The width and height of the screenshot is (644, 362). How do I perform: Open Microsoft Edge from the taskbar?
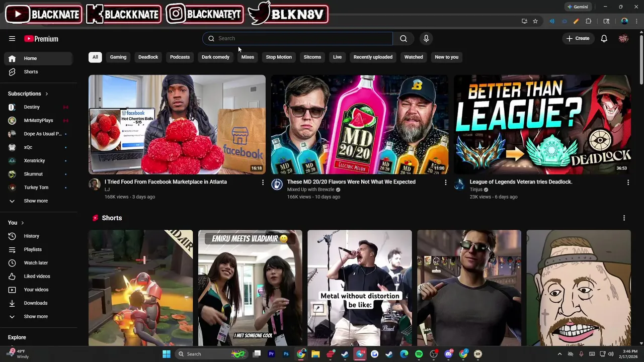coord(404,354)
